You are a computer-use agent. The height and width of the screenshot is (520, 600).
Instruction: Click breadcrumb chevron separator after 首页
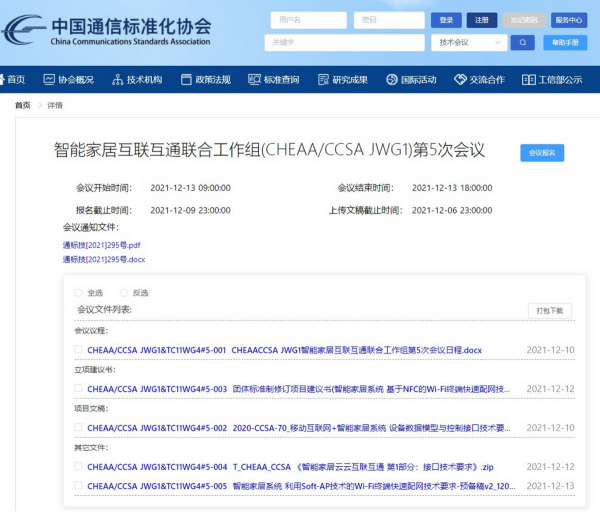(40, 105)
